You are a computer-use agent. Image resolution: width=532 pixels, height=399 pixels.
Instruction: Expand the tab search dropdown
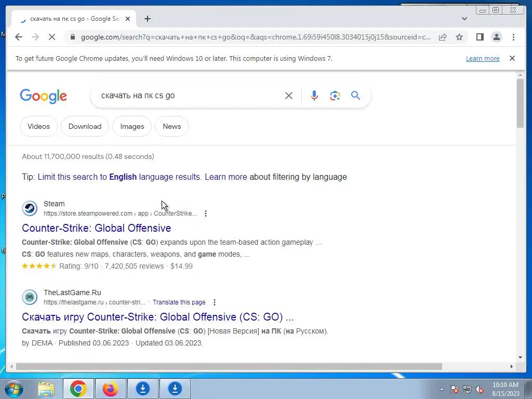(x=464, y=19)
